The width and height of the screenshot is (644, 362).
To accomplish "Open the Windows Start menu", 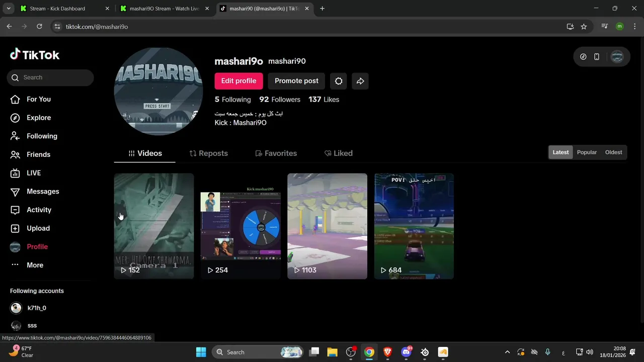I will point(201,352).
